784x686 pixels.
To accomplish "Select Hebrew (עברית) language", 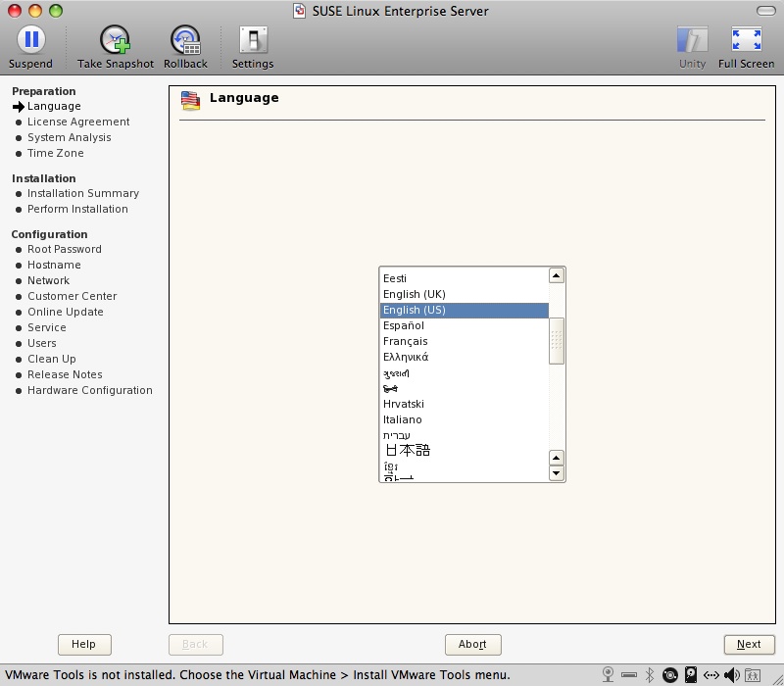I will [464, 435].
